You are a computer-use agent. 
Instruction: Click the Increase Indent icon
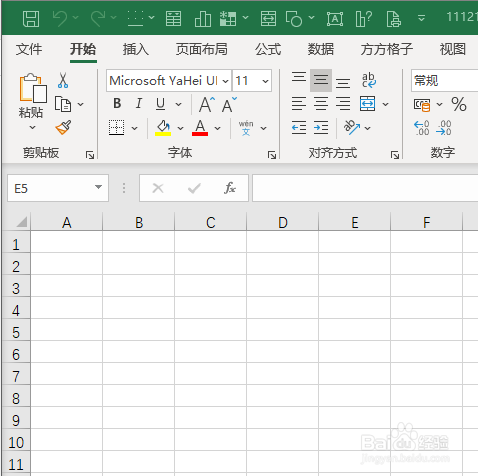(321, 128)
